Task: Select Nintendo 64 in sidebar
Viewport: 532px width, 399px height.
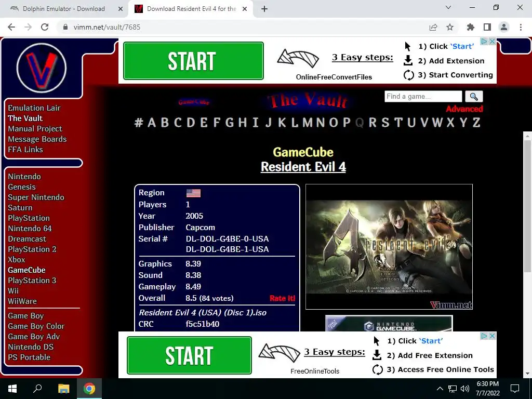Action: click(30, 229)
